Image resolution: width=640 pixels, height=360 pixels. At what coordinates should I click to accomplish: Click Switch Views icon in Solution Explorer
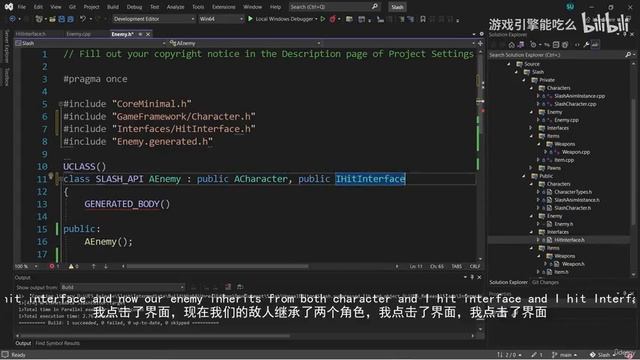tap(521, 45)
